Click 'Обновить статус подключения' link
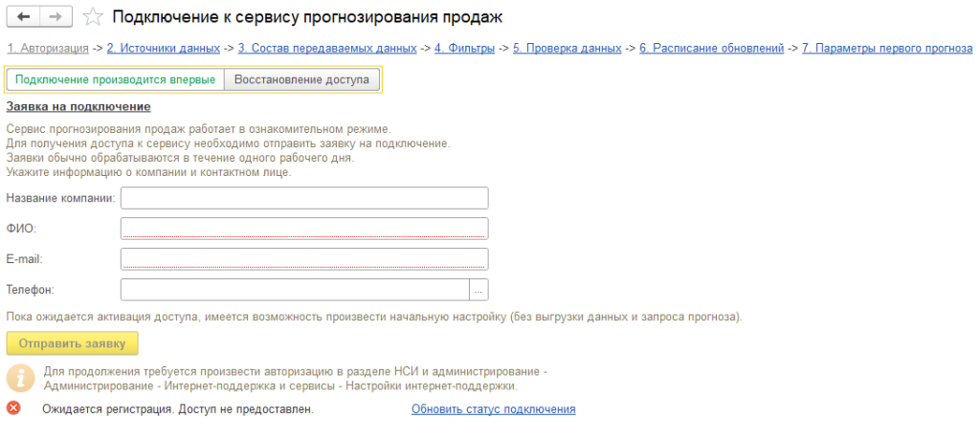The width and height of the screenshot is (980, 440). (493, 409)
